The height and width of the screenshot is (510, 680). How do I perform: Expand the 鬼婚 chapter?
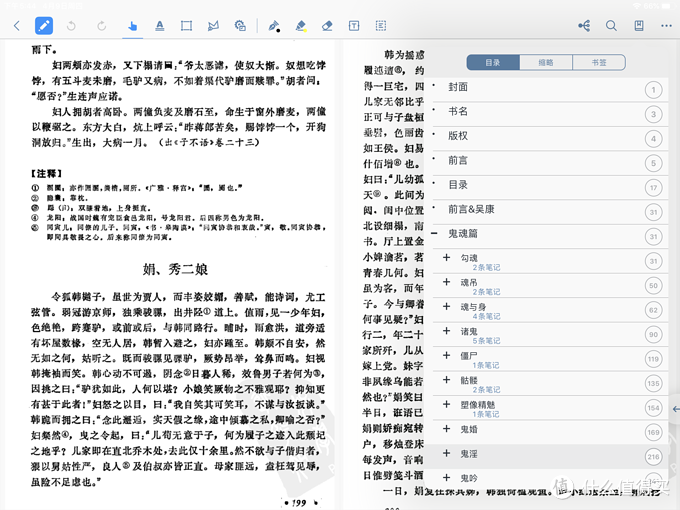446,429
